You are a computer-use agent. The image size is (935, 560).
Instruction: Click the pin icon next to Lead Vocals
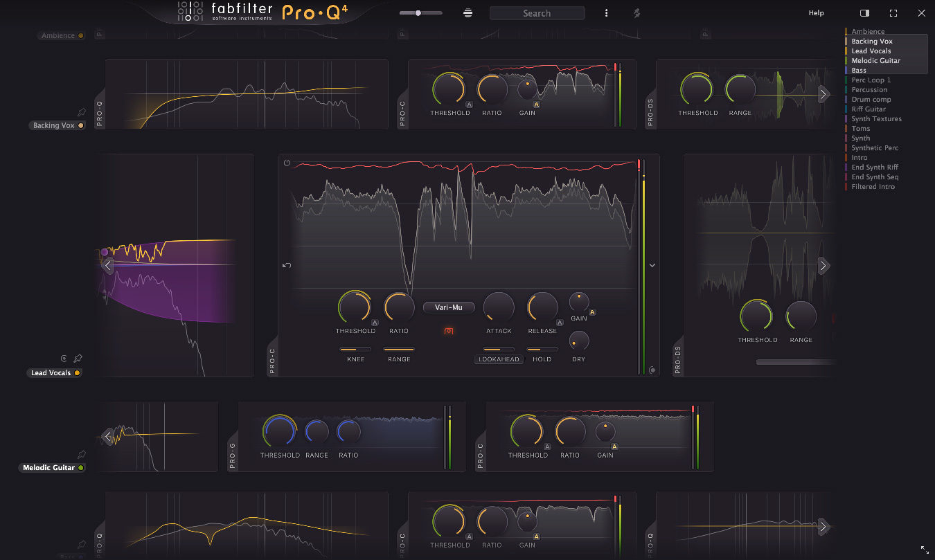(78, 359)
